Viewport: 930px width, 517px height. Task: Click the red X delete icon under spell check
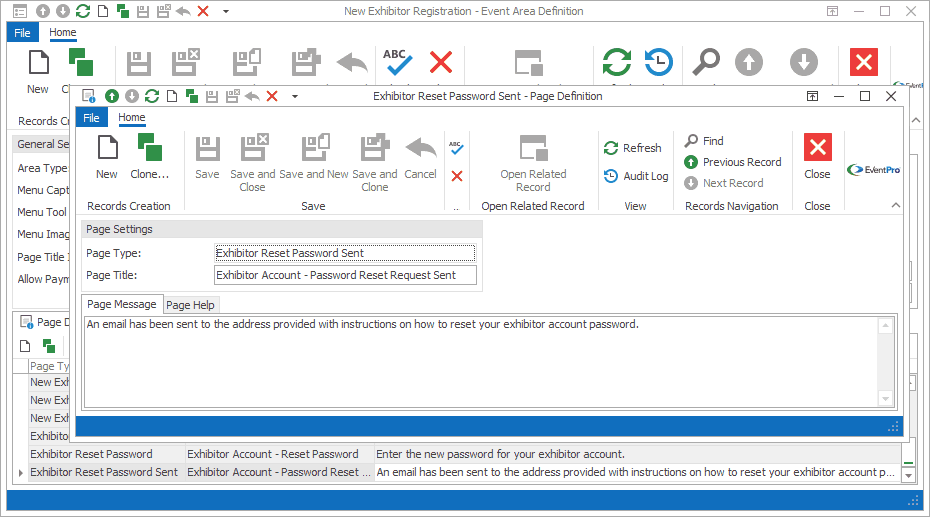[x=457, y=176]
